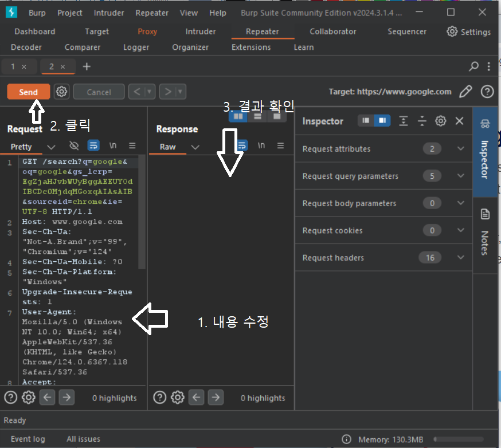The height and width of the screenshot is (448, 501).
Task: Open the Request panel hamburger menu
Action: point(132,146)
